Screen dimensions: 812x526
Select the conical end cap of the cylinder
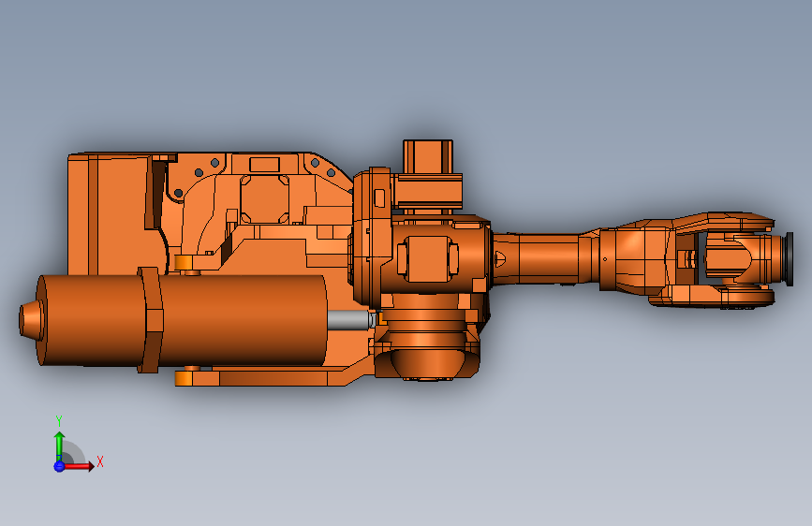point(30,321)
